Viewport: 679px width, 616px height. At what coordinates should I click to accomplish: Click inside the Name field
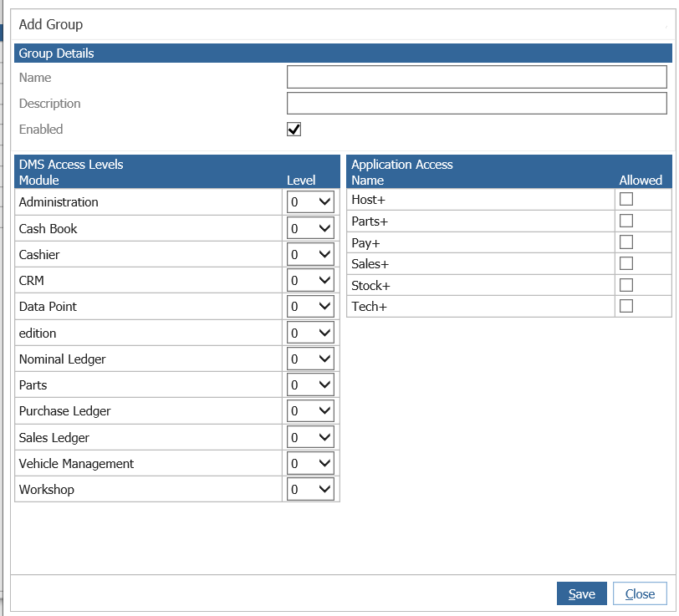coord(475,77)
